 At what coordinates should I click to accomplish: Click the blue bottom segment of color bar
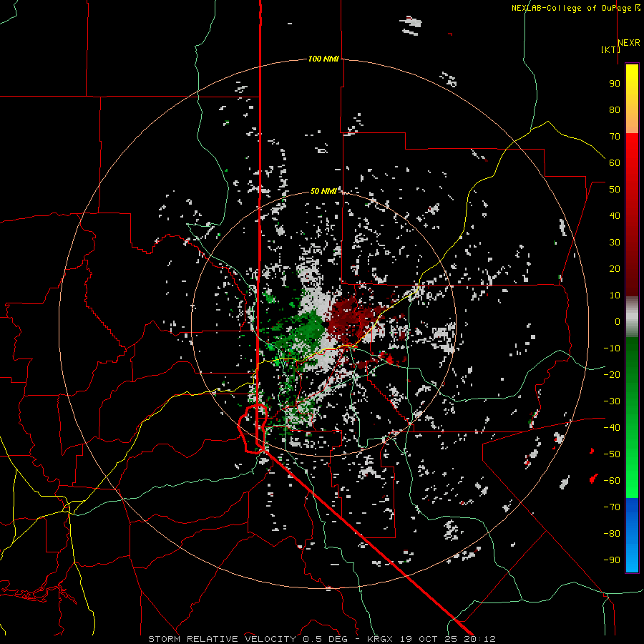click(x=632, y=535)
